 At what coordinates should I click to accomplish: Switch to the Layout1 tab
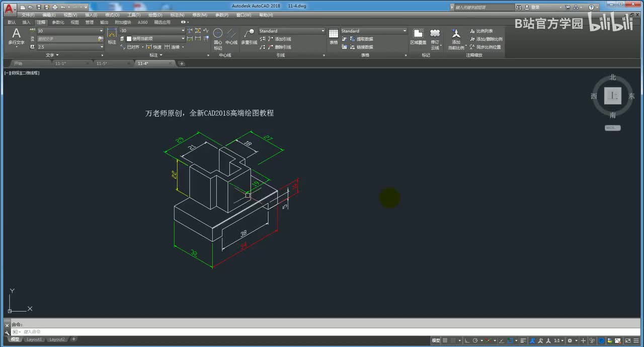click(x=34, y=339)
